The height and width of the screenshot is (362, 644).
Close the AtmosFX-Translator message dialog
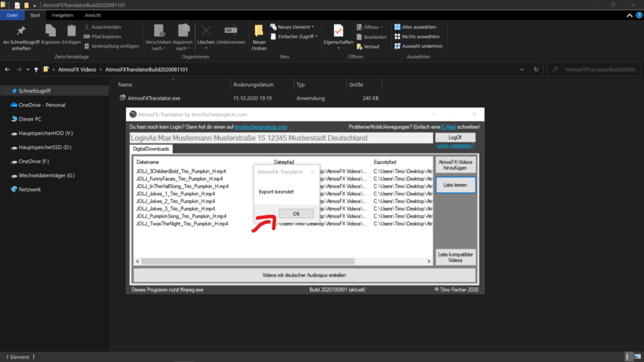[312, 172]
